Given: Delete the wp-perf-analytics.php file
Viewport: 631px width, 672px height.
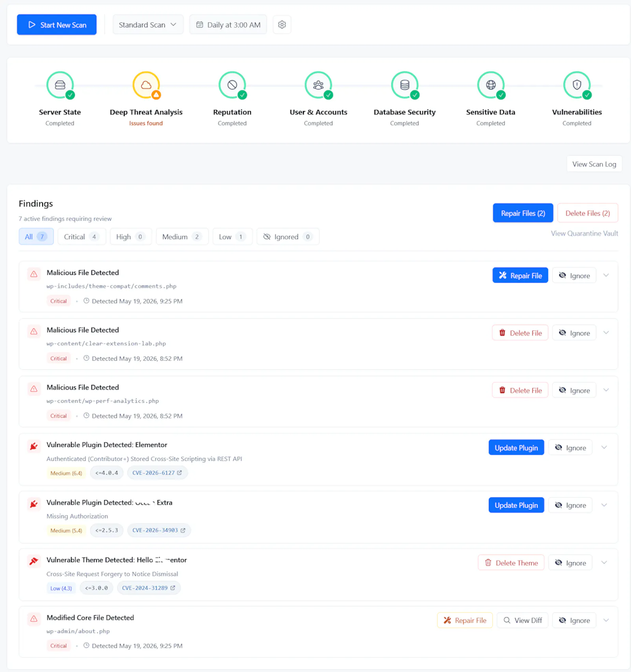Looking at the screenshot, I should point(520,390).
